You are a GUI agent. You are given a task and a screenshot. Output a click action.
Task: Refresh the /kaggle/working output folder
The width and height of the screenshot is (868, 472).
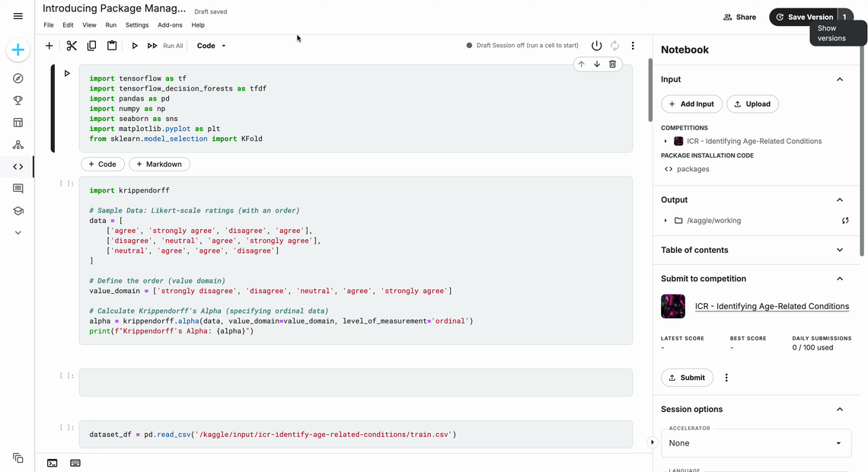(x=845, y=221)
